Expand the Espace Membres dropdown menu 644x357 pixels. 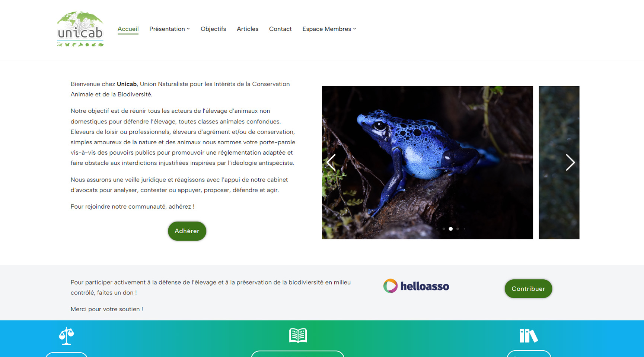click(329, 29)
